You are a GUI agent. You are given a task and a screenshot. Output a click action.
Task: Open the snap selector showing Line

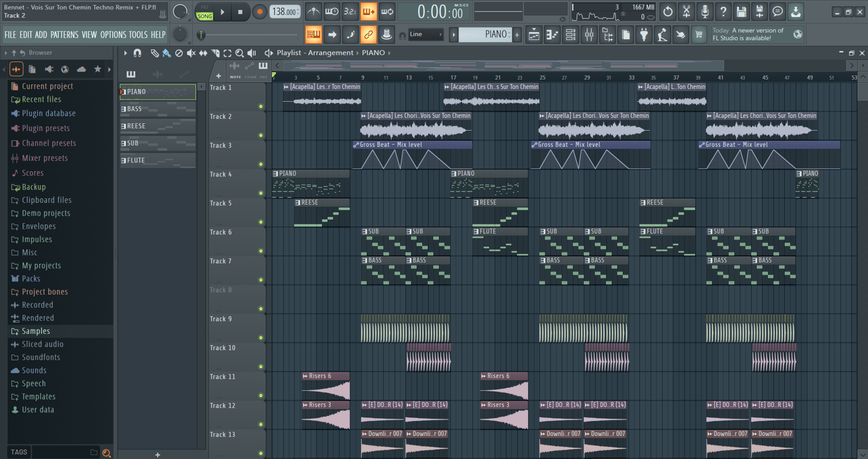coord(426,35)
